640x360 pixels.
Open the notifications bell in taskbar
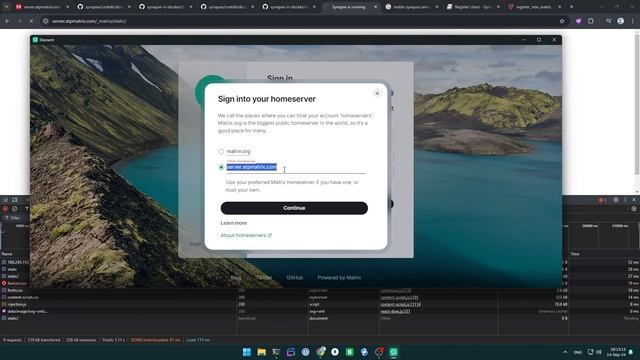pos(631,352)
